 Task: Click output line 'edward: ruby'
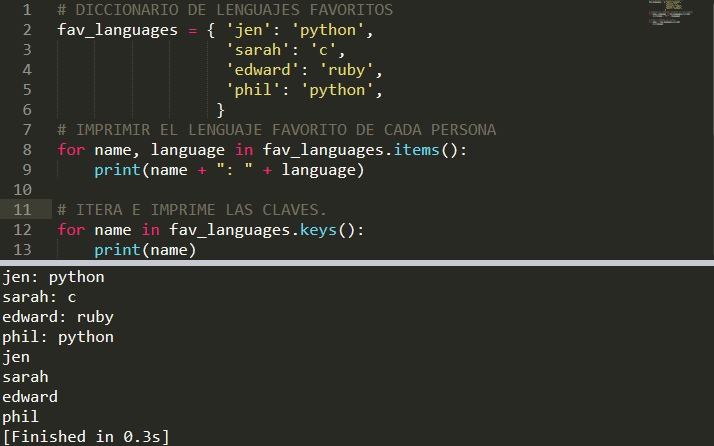(x=58, y=317)
